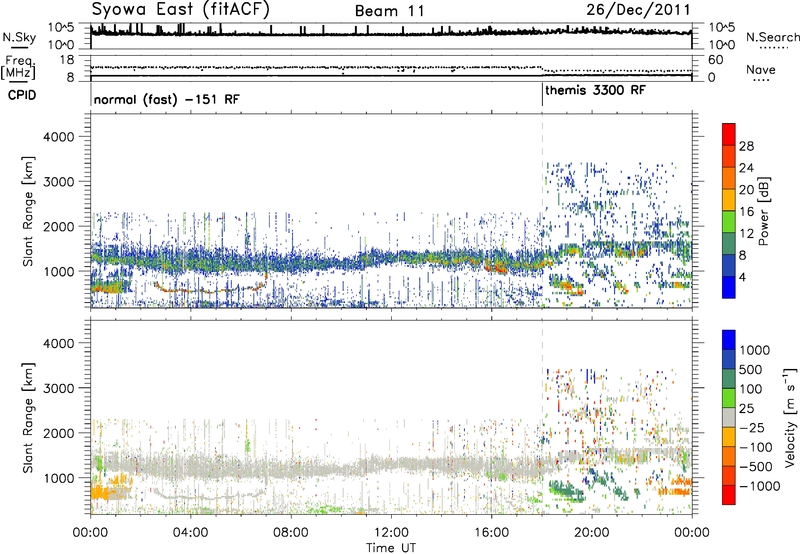Select the gray -25 to 25 velocity swatch
Viewport: 800px width, 554px height.
pyautogui.click(x=729, y=418)
